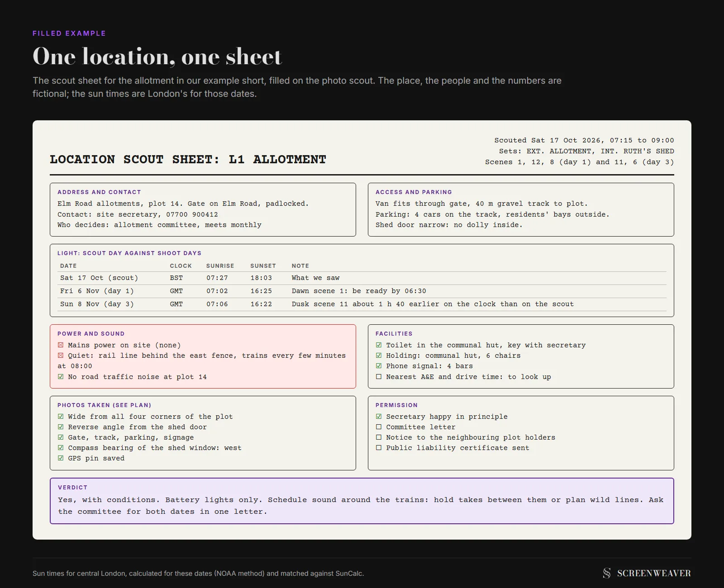Toggle 'Compass bearing of the shed window' checkbox

(x=61, y=448)
